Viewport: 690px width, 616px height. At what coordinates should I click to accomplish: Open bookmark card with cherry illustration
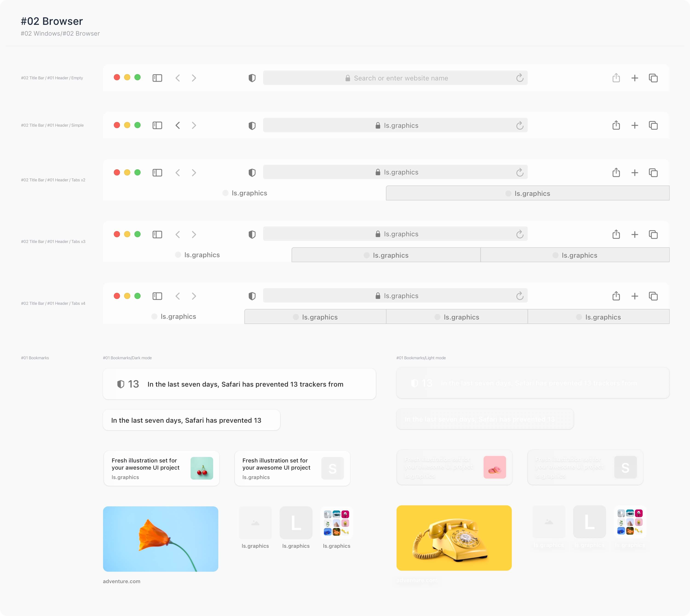[162, 468]
